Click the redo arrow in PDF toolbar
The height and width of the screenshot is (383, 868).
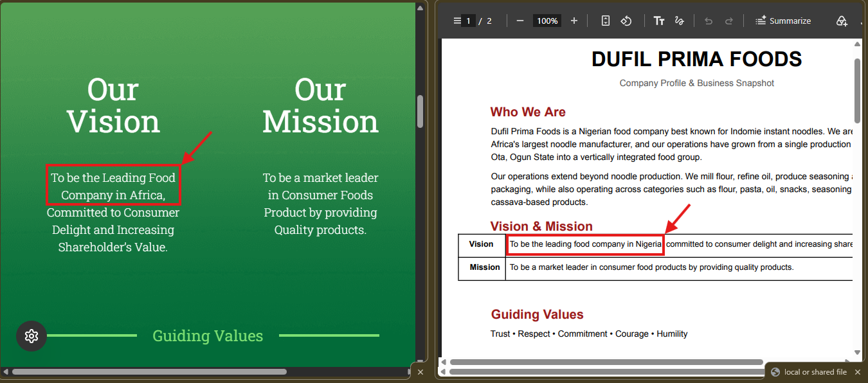click(729, 21)
